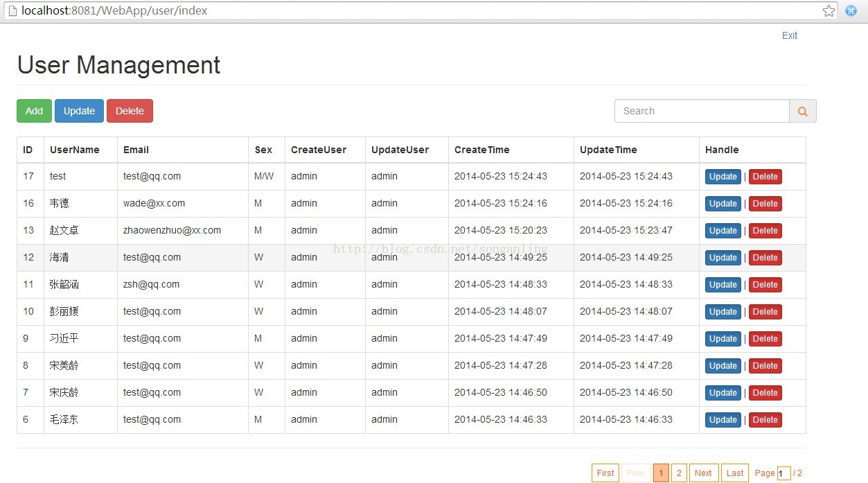Update row with ID 12
The image size is (868, 483).
723,258
